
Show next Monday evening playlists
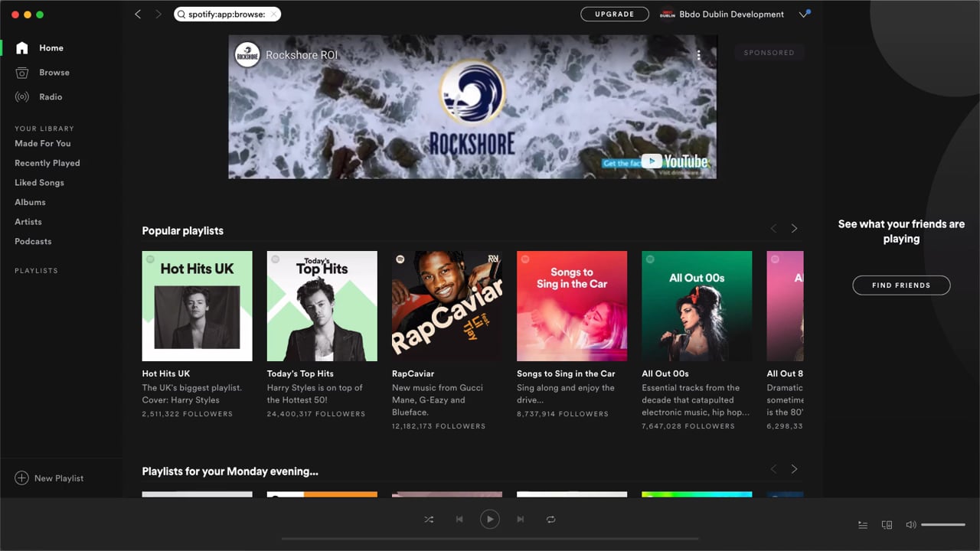794,468
